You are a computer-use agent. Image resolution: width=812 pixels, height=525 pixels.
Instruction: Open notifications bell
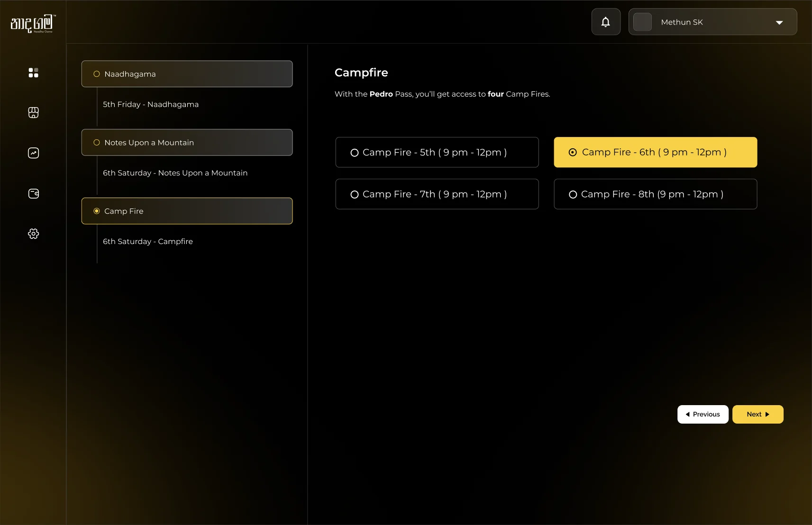point(606,22)
